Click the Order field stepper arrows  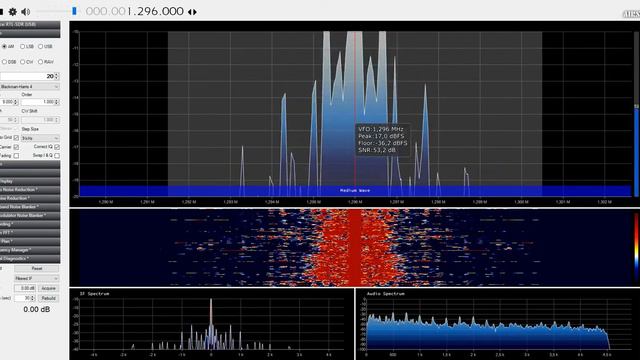click(x=57, y=102)
